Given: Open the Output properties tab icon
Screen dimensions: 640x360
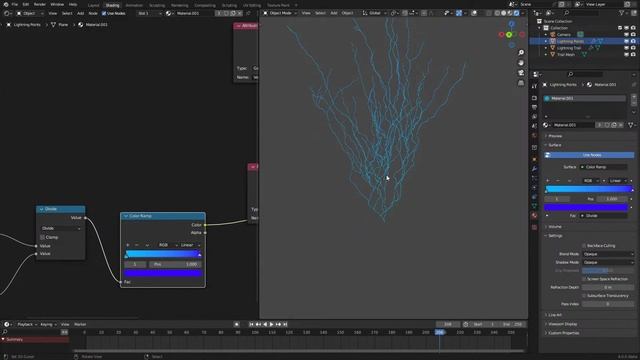Looking at the screenshot, I should pyautogui.click(x=534, y=107).
